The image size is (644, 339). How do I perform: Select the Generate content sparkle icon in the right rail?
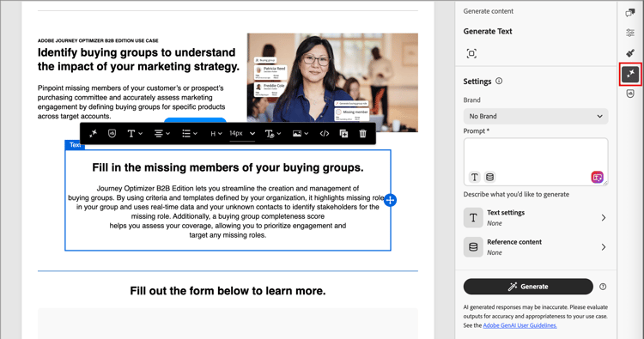coord(630,74)
